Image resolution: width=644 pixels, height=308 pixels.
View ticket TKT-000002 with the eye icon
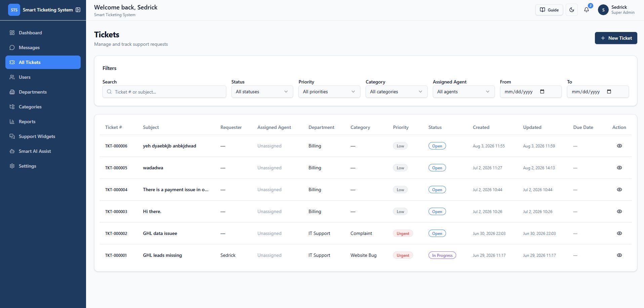619,233
